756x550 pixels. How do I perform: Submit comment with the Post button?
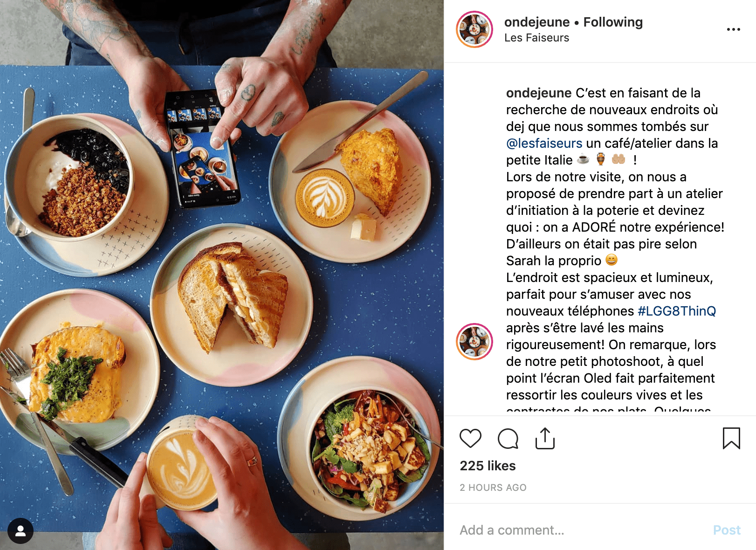(x=727, y=530)
